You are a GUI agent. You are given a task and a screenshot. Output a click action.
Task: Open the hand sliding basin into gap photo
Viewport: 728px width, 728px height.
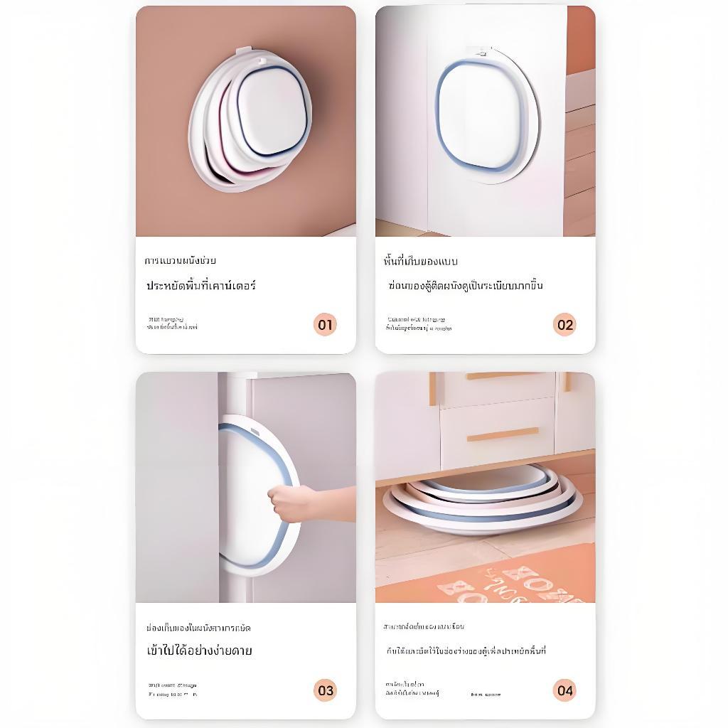(245, 487)
